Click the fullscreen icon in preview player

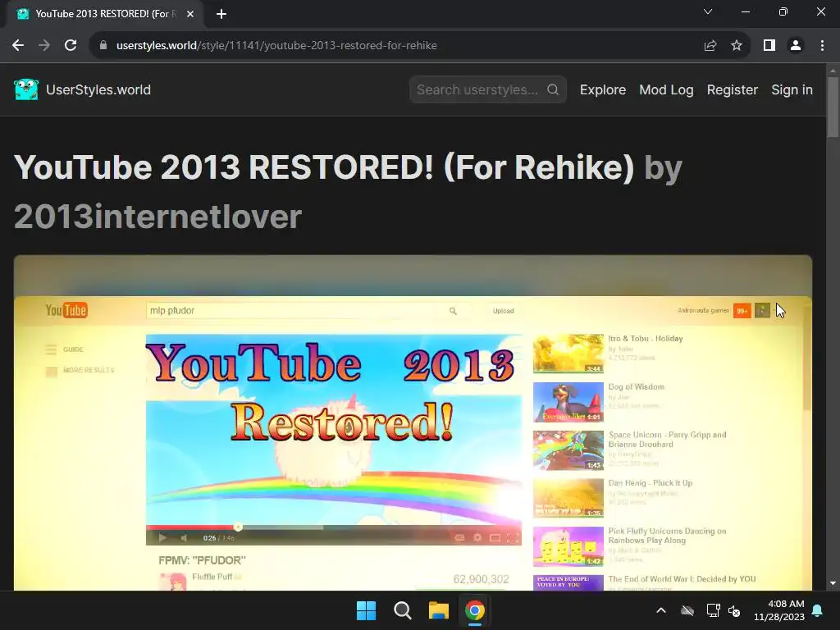coord(512,537)
